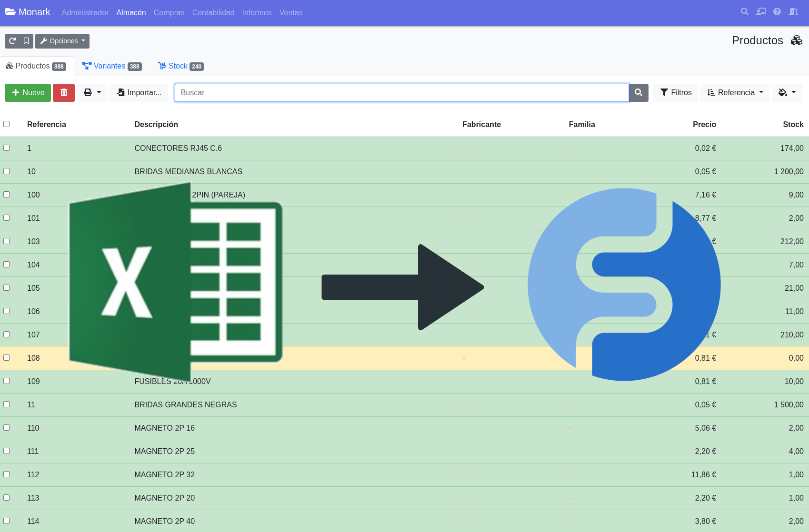Tick the checkbox for reference 106

coord(7,311)
